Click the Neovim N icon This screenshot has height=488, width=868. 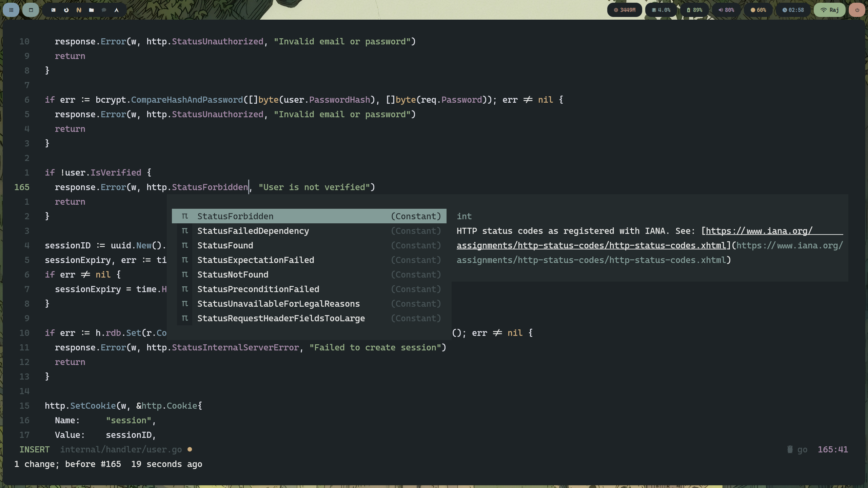(79, 10)
